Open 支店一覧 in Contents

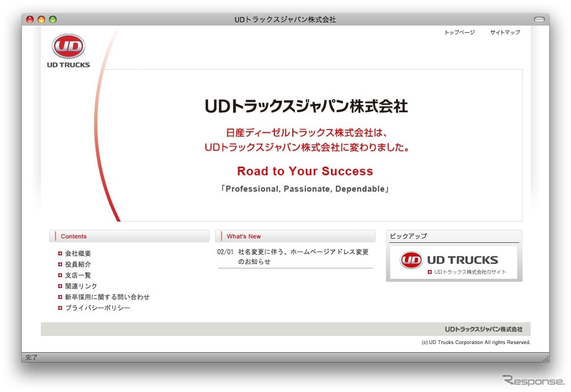78,275
